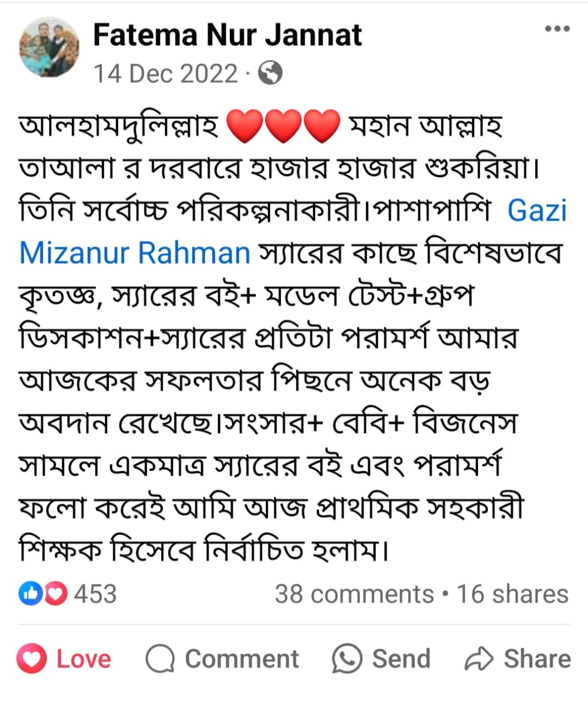View the 16 shares list
The height and width of the screenshot is (704, 588).
pos(512,594)
